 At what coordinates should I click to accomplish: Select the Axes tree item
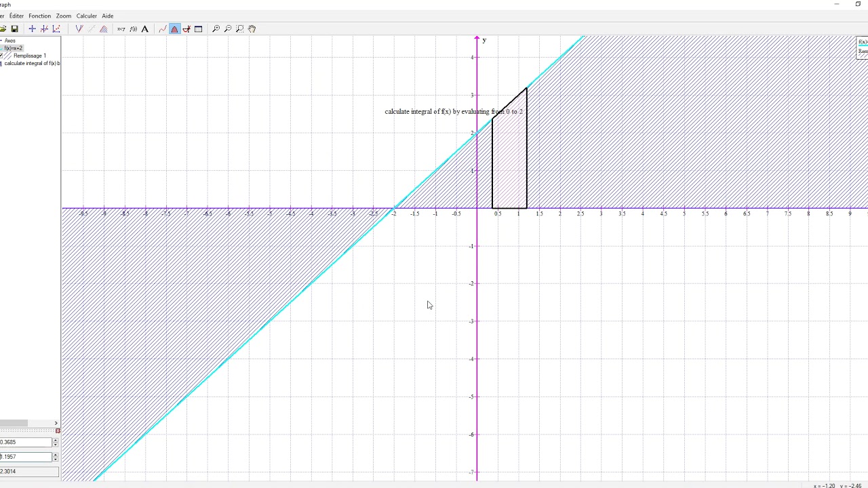coord(9,41)
